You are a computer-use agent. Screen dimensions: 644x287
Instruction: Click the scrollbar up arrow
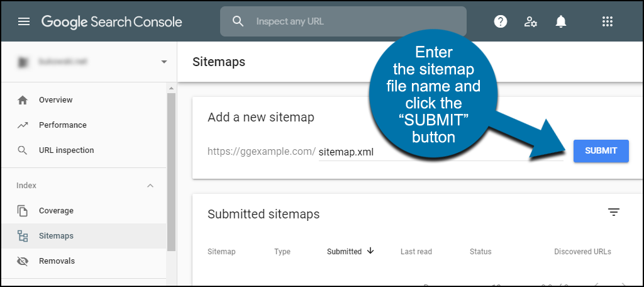point(171,88)
